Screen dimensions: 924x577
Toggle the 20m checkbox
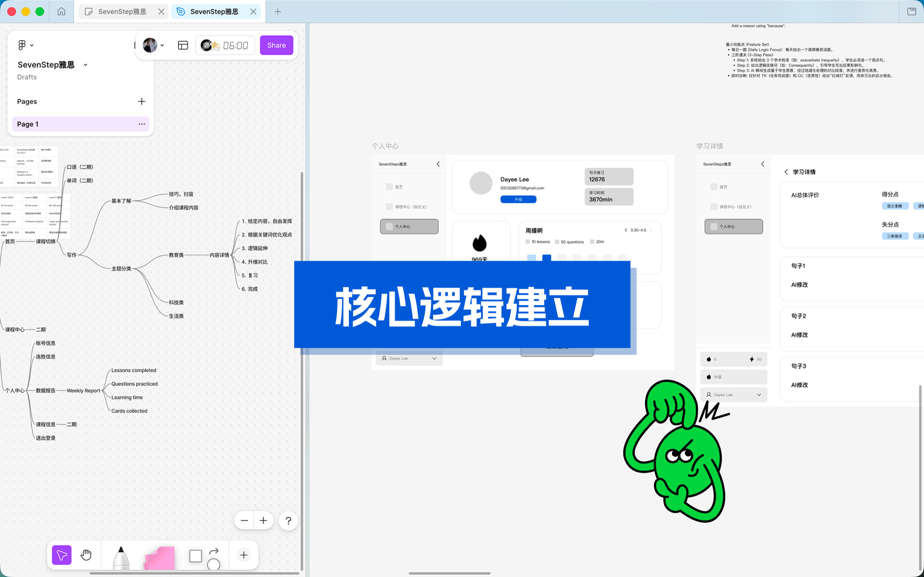[592, 242]
